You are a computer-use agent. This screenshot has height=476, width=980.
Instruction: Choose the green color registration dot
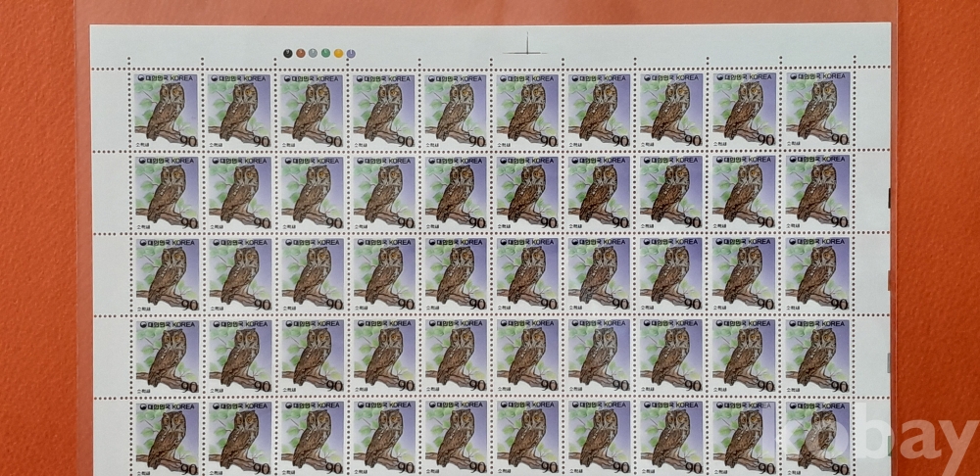tap(325, 53)
